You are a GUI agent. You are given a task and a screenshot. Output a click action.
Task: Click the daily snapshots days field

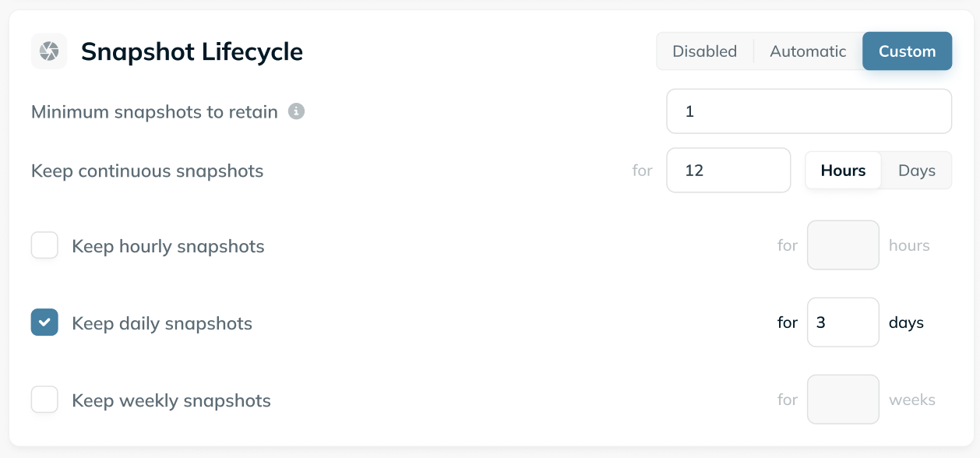click(x=843, y=322)
